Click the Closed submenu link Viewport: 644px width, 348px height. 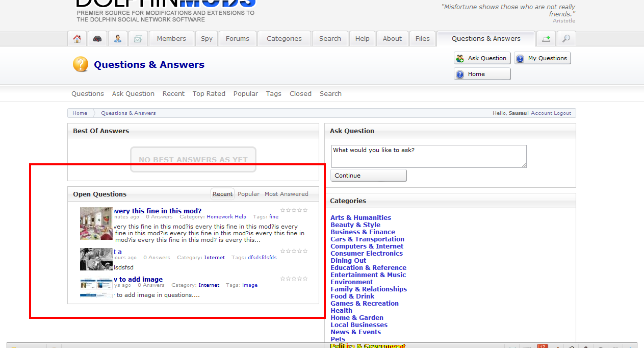coord(300,94)
